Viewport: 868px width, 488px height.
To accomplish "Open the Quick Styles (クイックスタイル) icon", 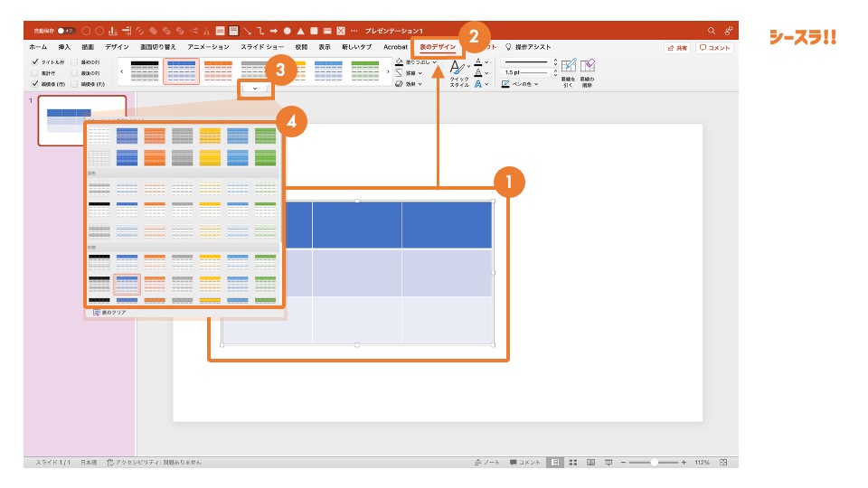I will point(458,66).
